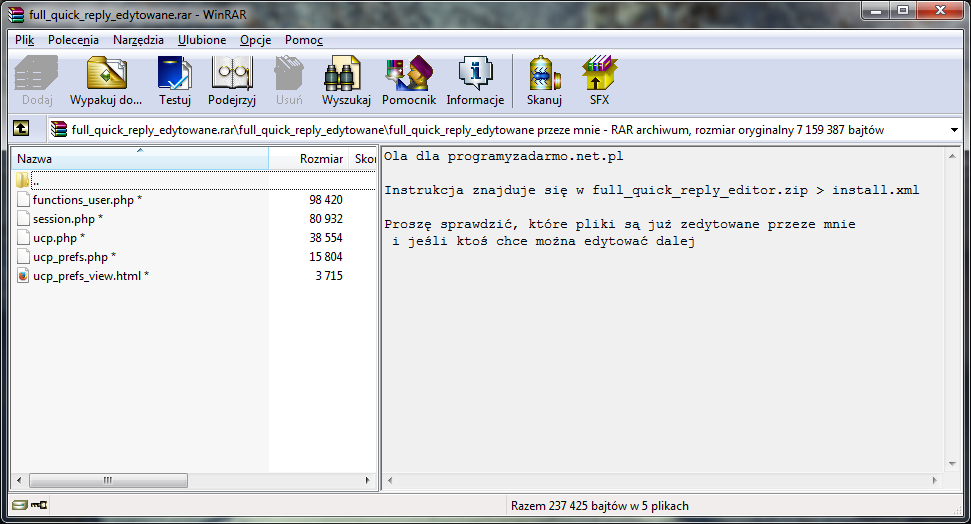This screenshot has width=971, height=524.
Task: Close the WinRAR window
Action: click(940, 11)
